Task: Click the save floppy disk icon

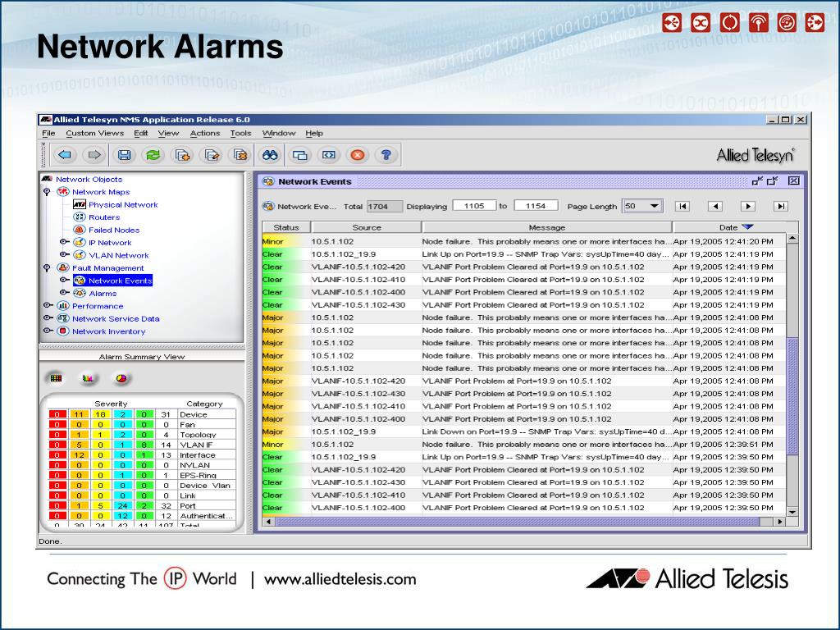Action: tap(125, 155)
